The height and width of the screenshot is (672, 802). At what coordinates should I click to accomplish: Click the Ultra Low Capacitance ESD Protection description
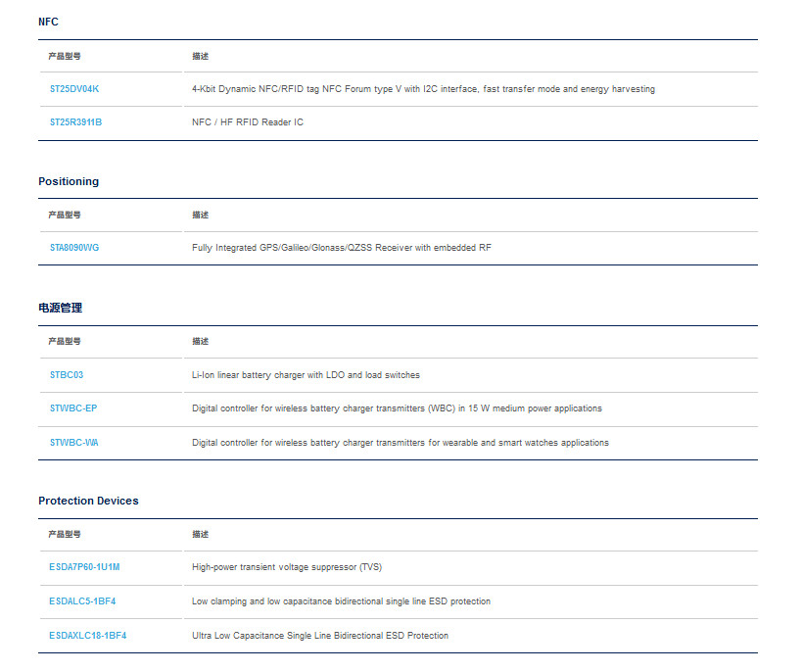pos(320,636)
